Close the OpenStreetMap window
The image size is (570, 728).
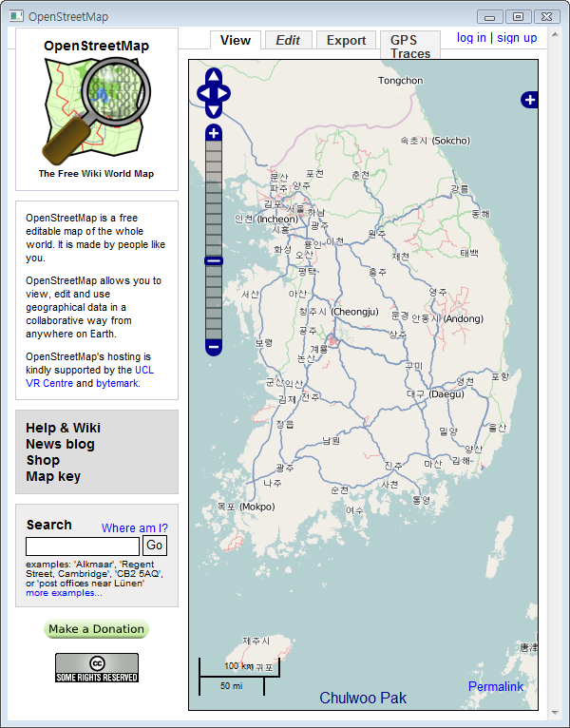click(x=547, y=17)
